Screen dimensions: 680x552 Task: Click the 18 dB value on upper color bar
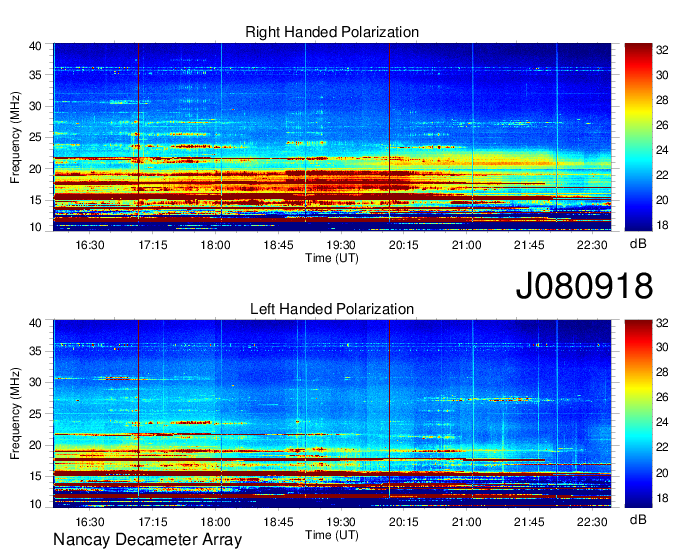pyautogui.click(x=662, y=225)
